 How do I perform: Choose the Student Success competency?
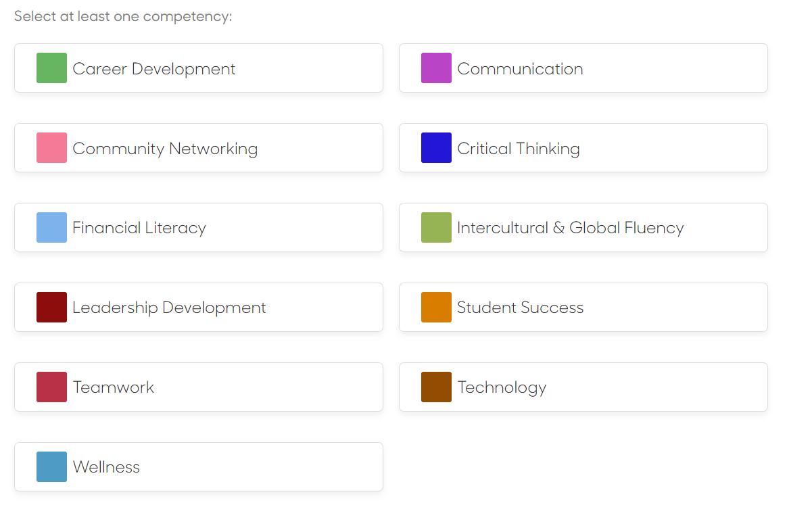[583, 307]
